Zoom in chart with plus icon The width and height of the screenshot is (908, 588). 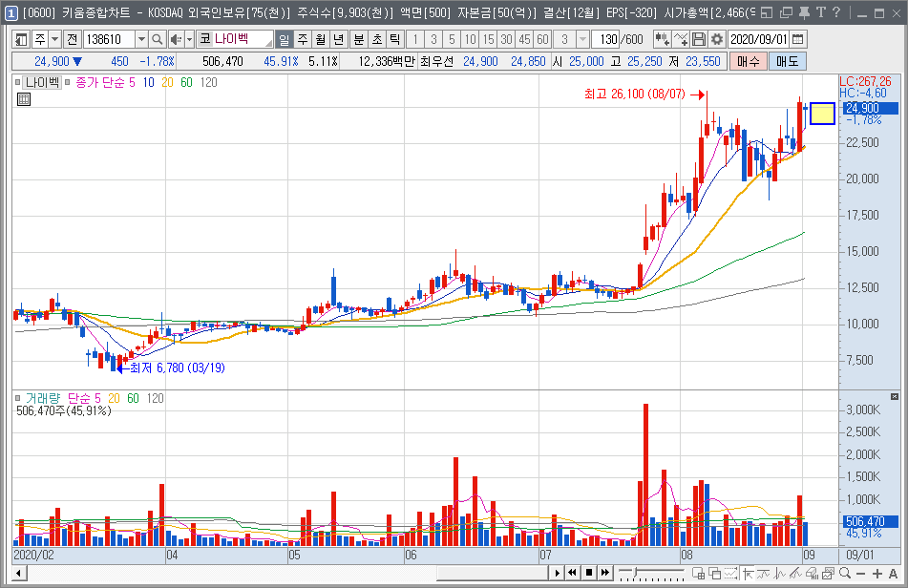click(877, 574)
